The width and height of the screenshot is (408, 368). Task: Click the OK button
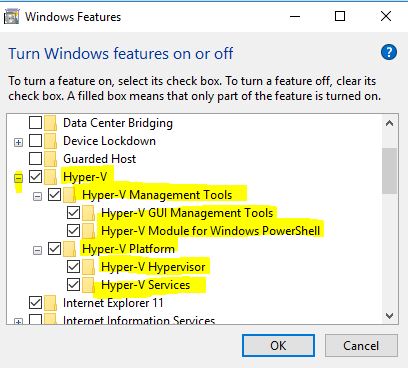point(278,346)
